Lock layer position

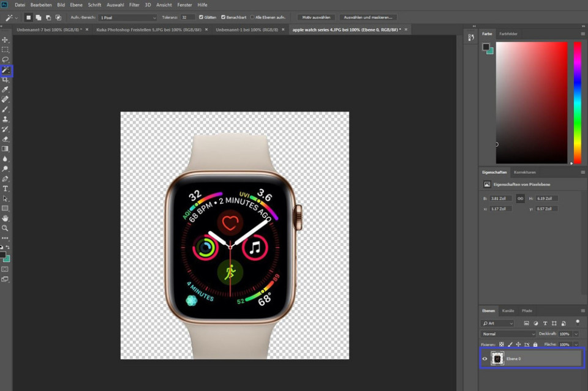point(518,344)
